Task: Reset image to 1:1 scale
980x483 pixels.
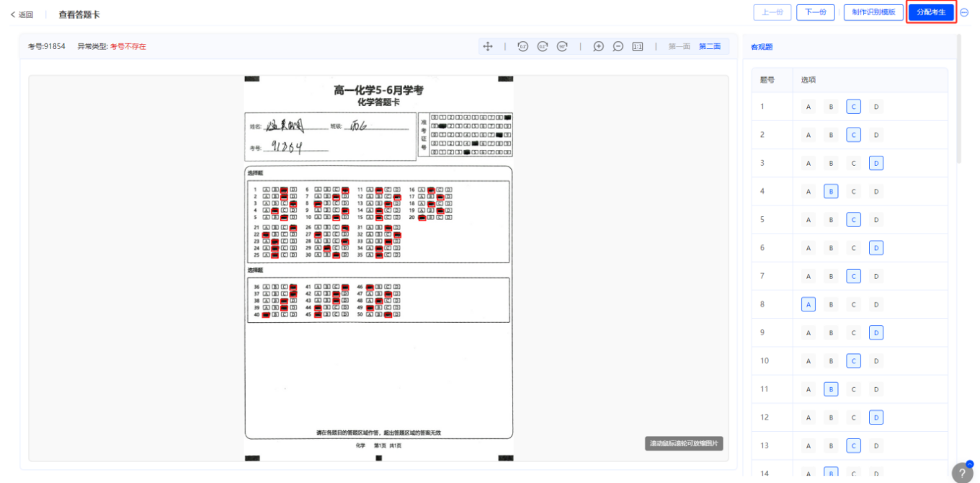Action: 638,46
